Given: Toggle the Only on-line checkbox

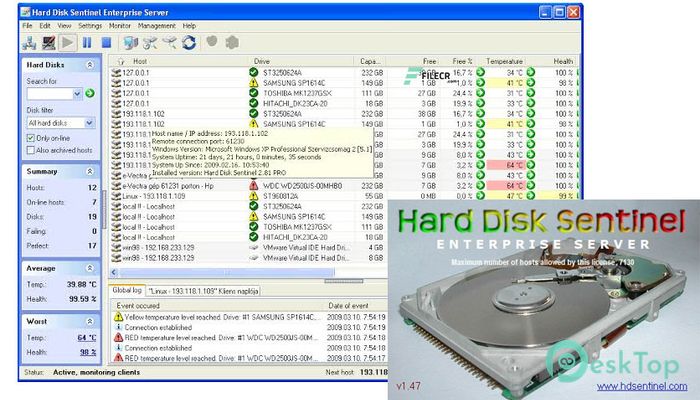Looking at the screenshot, I should (x=31, y=138).
